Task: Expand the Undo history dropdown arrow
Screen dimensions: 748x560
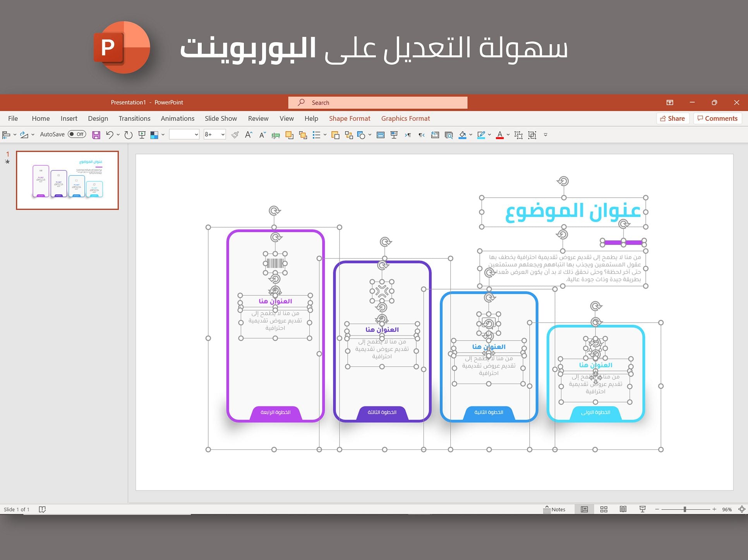Action: pyautogui.click(x=118, y=135)
